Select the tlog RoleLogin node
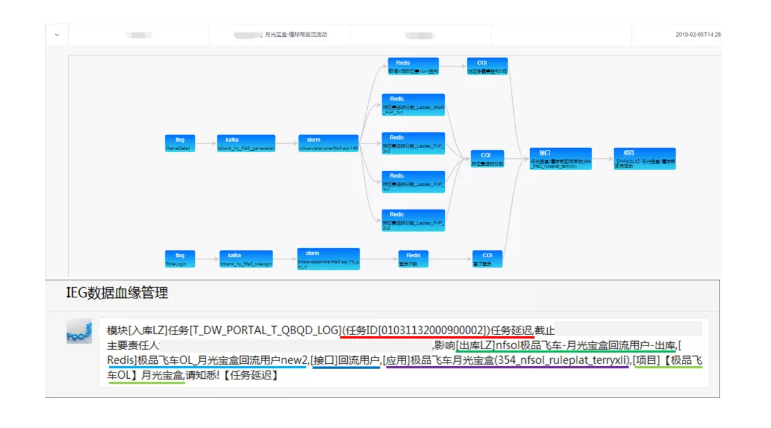This screenshot has height=428, width=771. tap(180, 259)
